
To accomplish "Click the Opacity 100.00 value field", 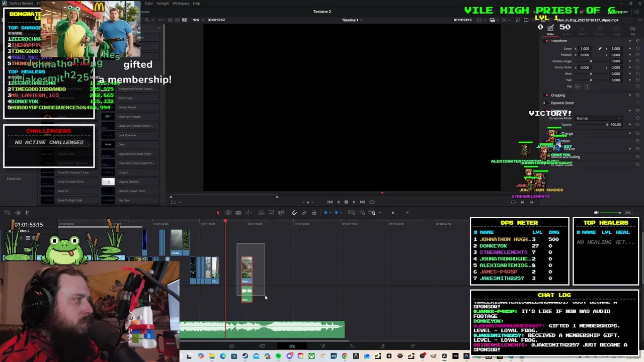I will pos(616,125).
